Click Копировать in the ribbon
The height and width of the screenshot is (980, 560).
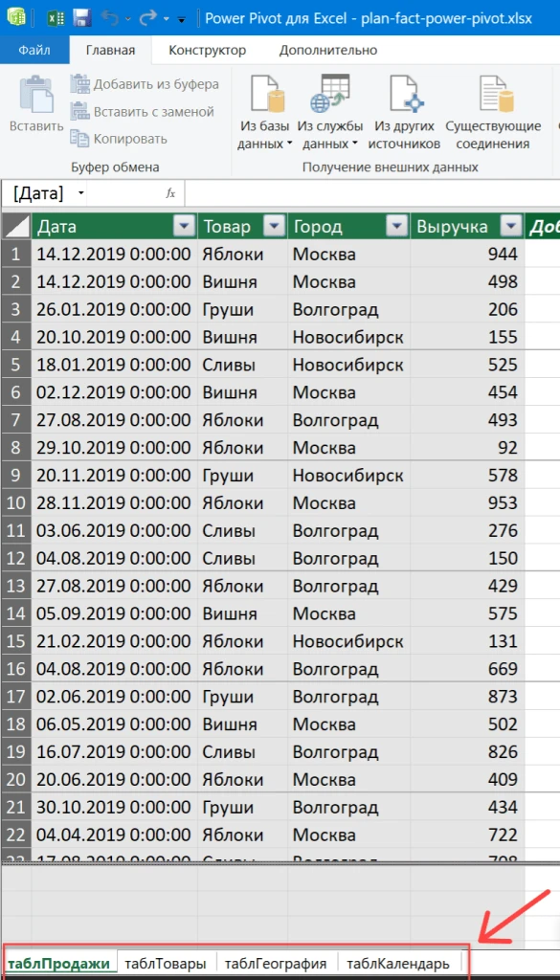(x=119, y=139)
